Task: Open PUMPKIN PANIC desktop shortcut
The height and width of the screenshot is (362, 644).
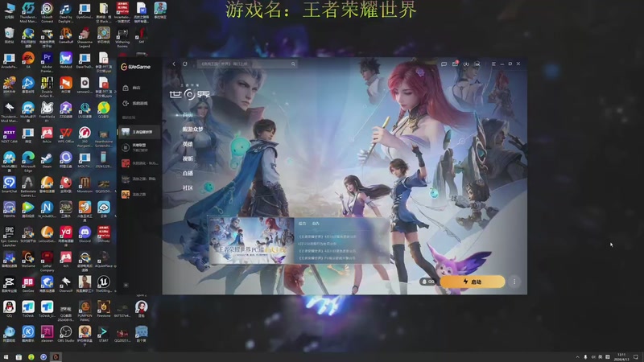Action: (x=85, y=311)
